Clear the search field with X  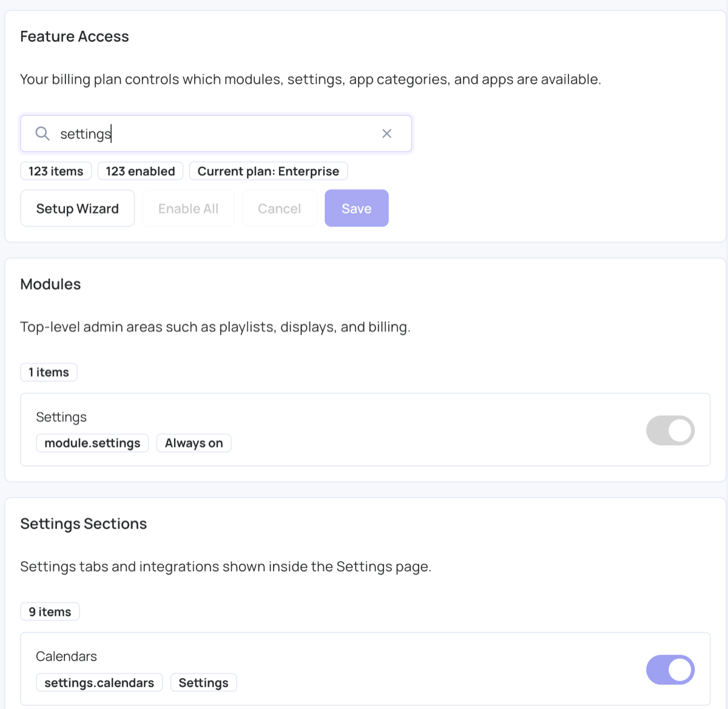[x=386, y=133]
